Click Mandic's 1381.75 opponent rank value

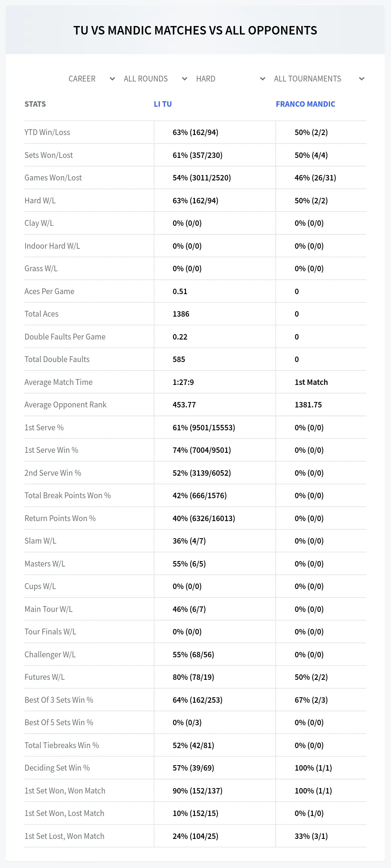(308, 405)
